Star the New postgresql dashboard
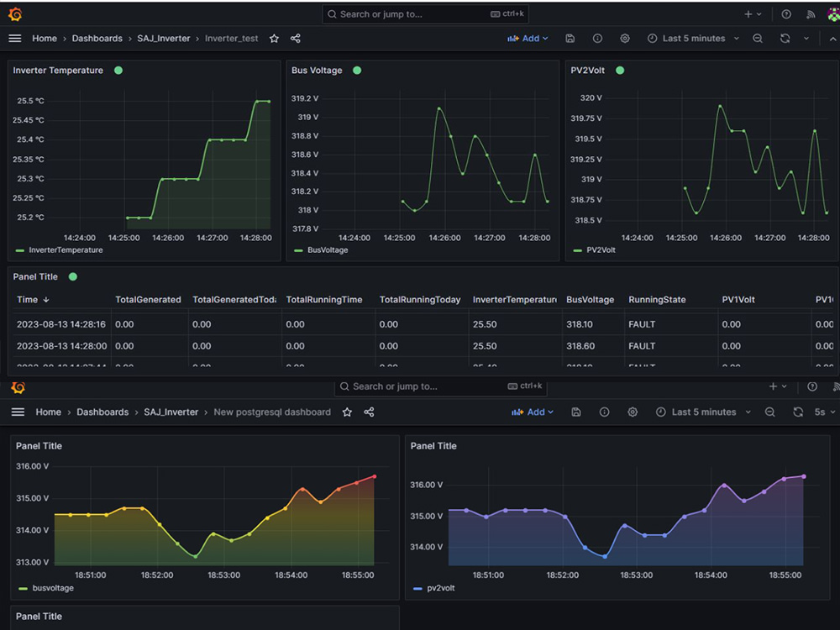The image size is (840, 630). (x=347, y=412)
